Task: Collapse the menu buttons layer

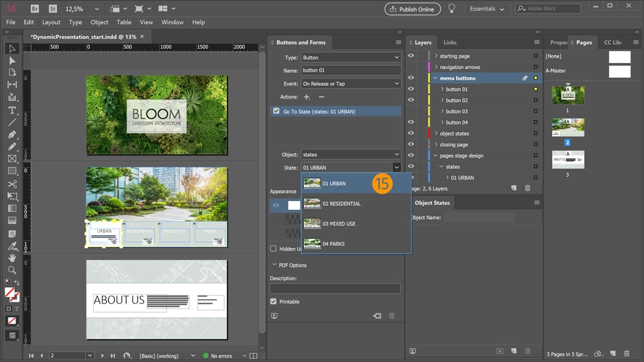Action: click(435, 78)
